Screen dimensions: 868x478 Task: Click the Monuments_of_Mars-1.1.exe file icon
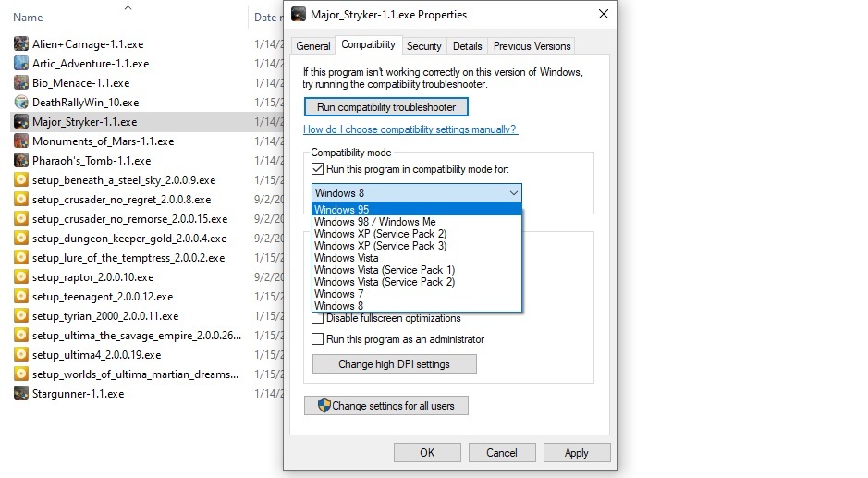click(x=21, y=141)
